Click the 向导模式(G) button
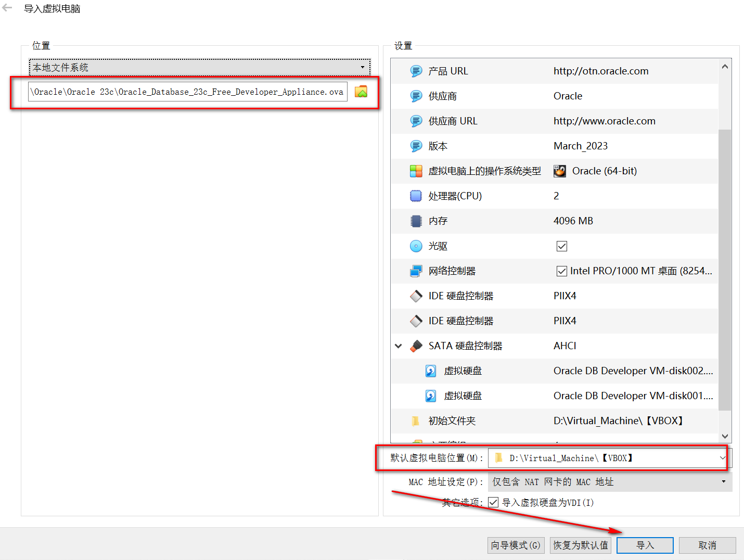 click(x=516, y=545)
